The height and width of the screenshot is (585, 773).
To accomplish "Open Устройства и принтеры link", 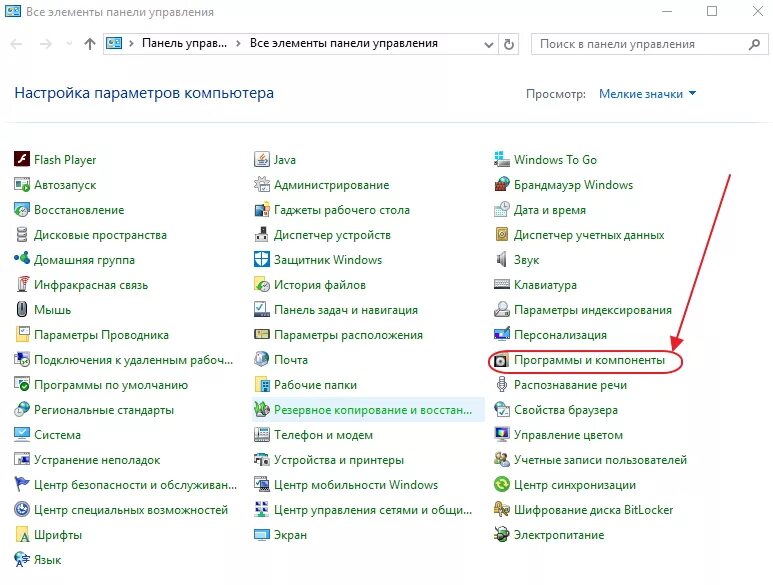I will (339, 460).
